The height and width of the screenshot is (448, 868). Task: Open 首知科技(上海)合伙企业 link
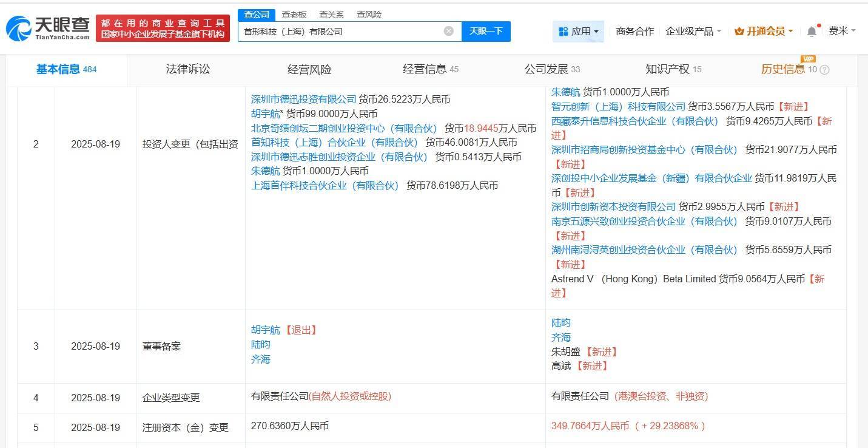tap(335, 143)
